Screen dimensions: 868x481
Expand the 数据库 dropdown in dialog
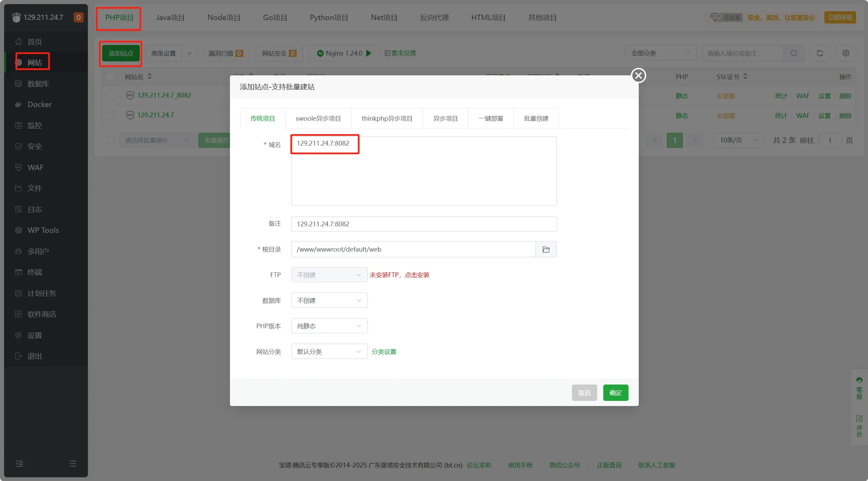pyautogui.click(x=329, y=300)
